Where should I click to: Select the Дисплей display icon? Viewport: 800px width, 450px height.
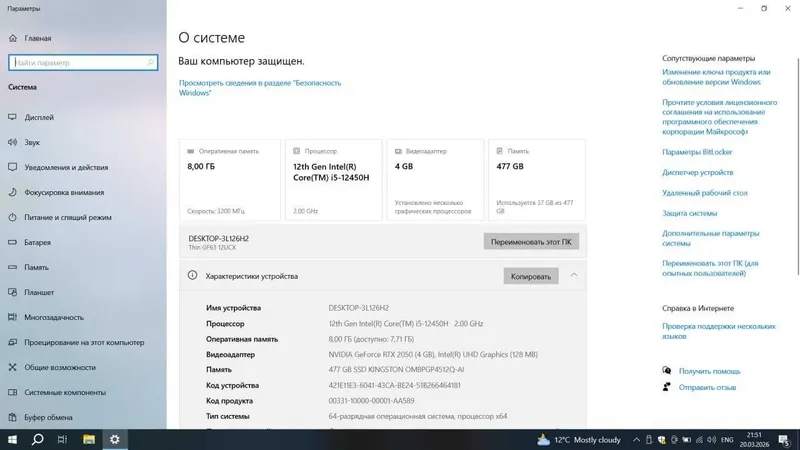point(13,117)
